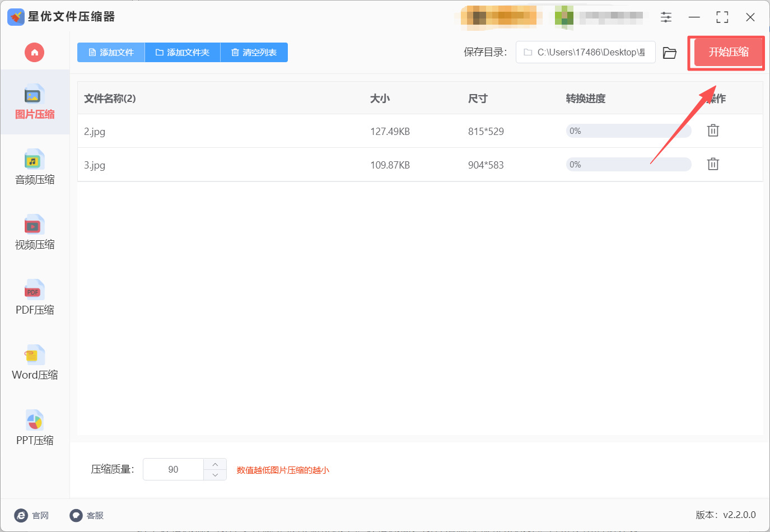The width and height of the screenshot is (770, 532).
Task: Go to Word压缩 section
Action: tap(35, 362)
